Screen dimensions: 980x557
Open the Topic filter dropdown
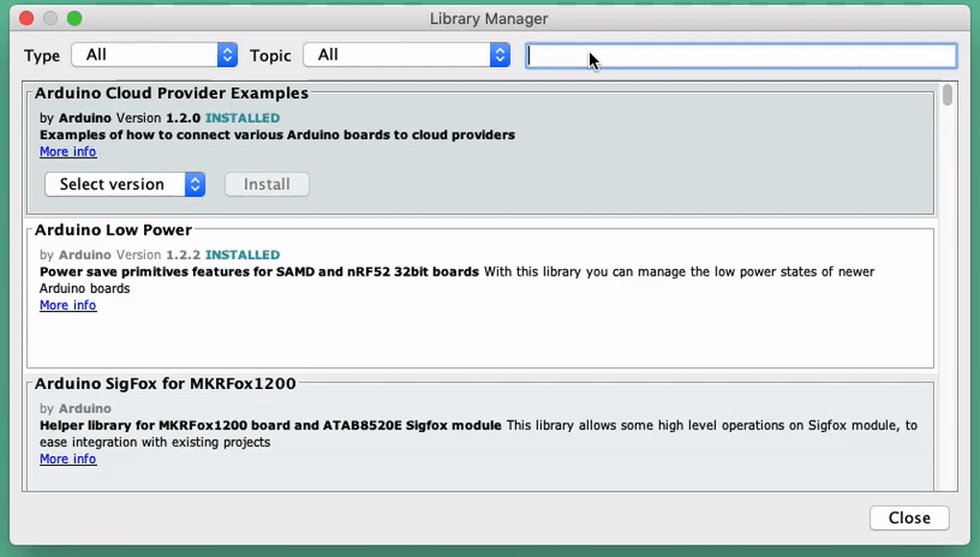pyautogui.click(x=406, y=55)
